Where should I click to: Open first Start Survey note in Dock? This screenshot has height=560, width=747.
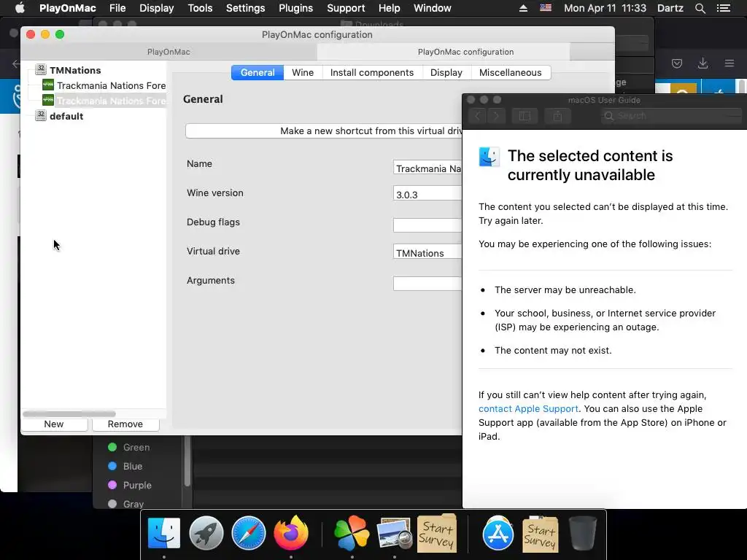tap(437, 533)
